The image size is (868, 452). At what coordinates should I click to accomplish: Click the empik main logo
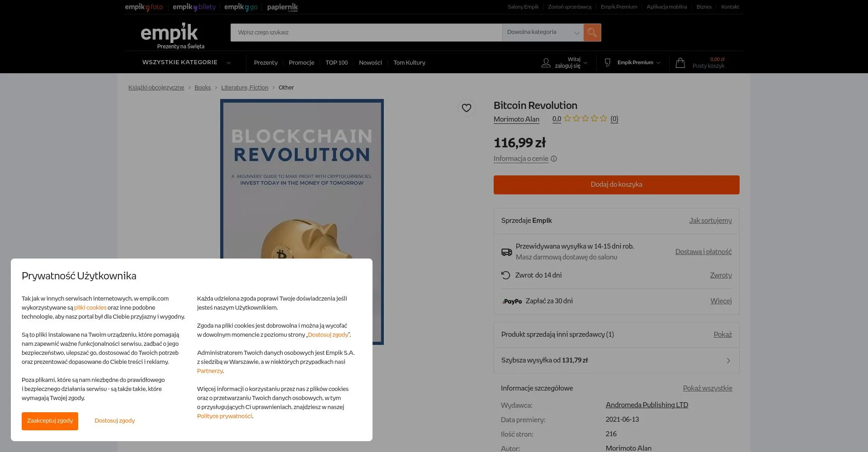coord(170,33)
